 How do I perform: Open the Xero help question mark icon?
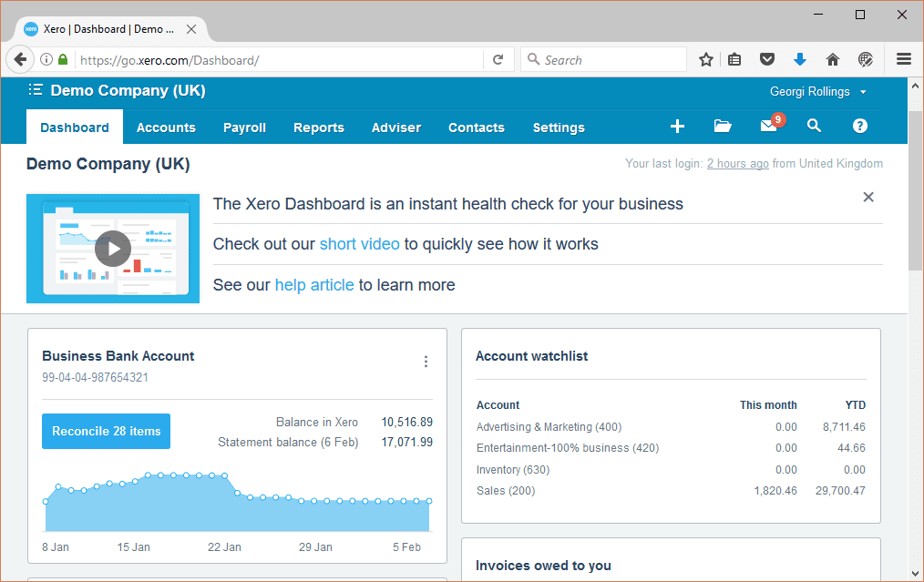(860, 126)
